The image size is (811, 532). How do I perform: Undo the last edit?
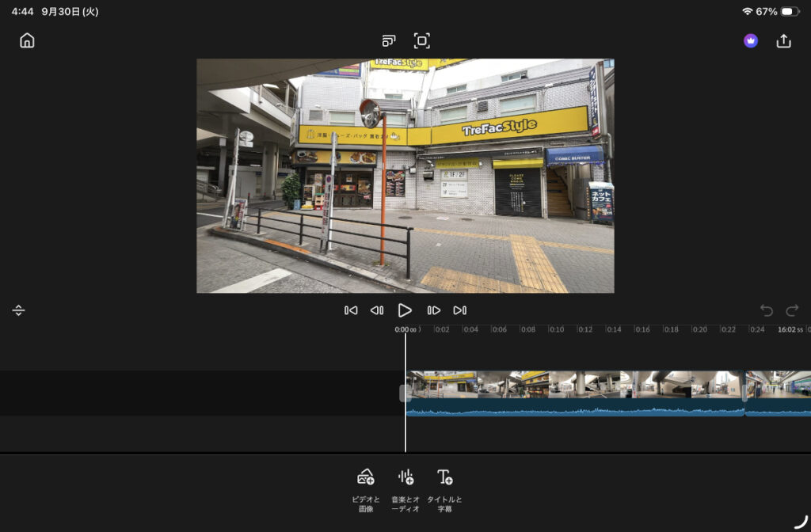767,310
